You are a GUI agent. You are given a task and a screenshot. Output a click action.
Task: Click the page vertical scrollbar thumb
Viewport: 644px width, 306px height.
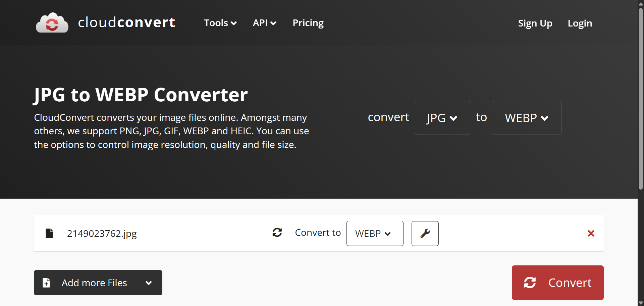[x=641, y=99]
